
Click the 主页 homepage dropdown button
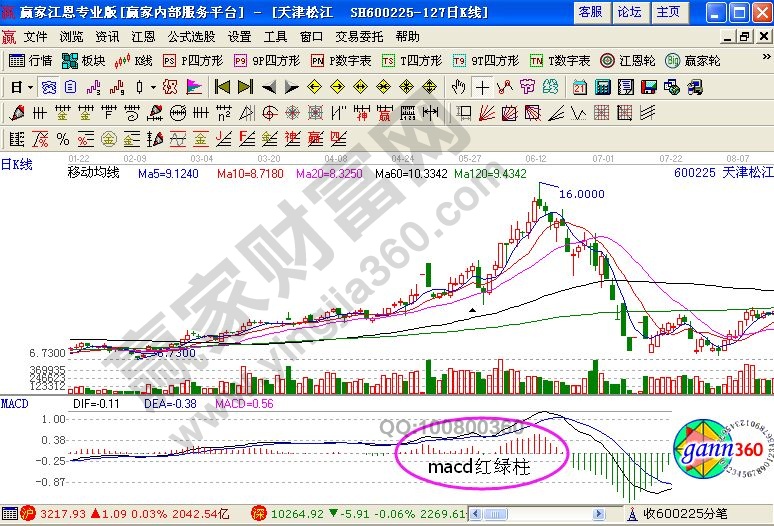click(x=670, y=12)
